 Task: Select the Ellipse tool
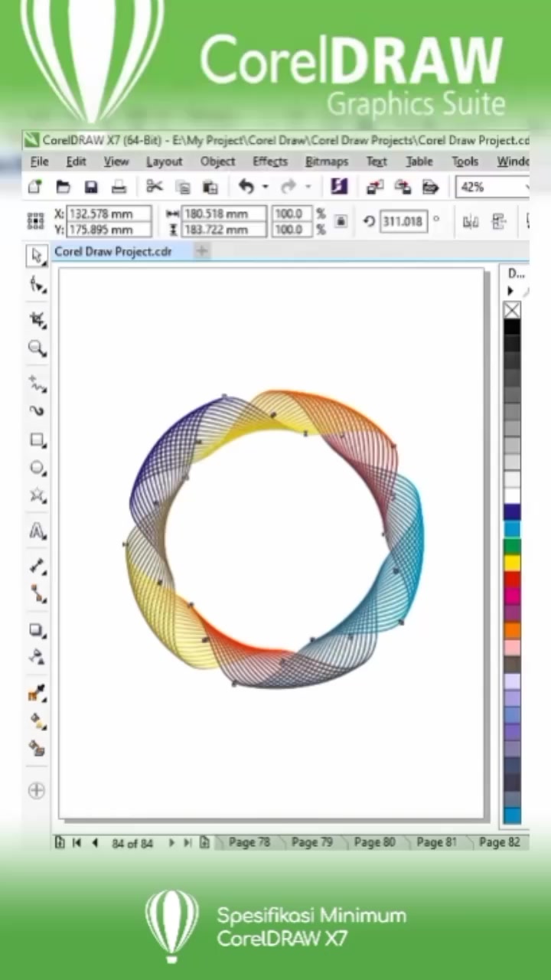point(36,468)
